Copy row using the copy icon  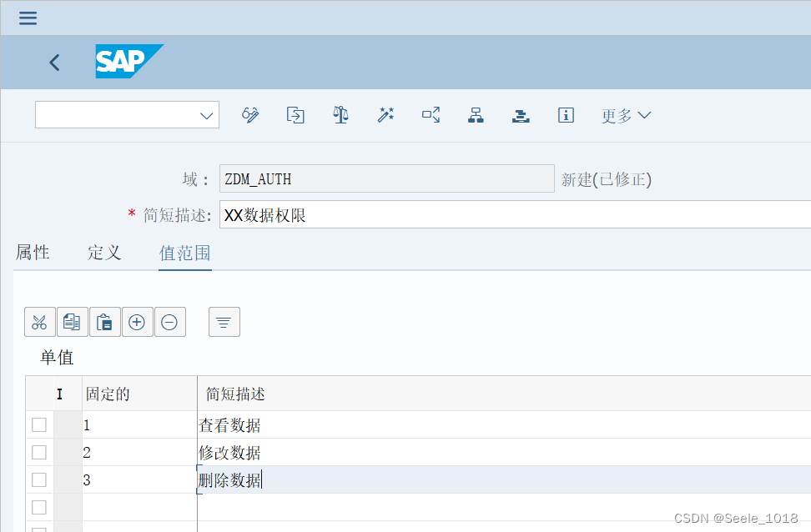[72, 322]
